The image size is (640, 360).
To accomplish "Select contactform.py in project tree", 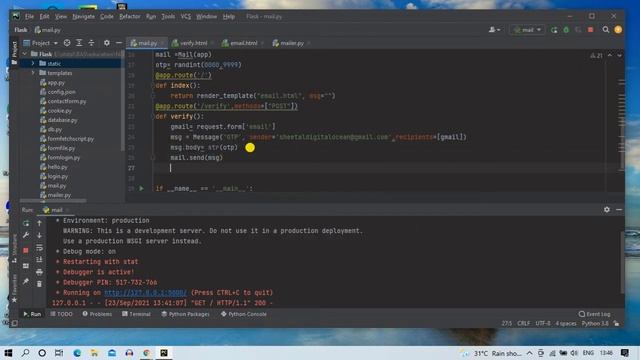I will (63, 101).
